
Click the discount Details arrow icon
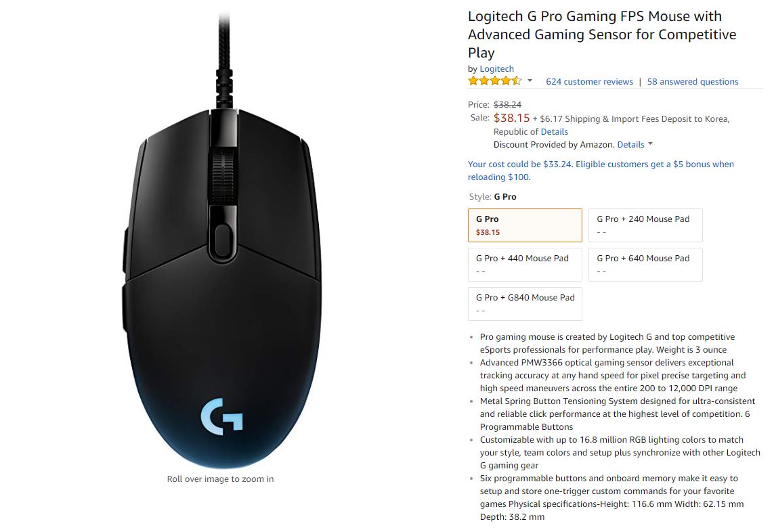click(650, 144)
